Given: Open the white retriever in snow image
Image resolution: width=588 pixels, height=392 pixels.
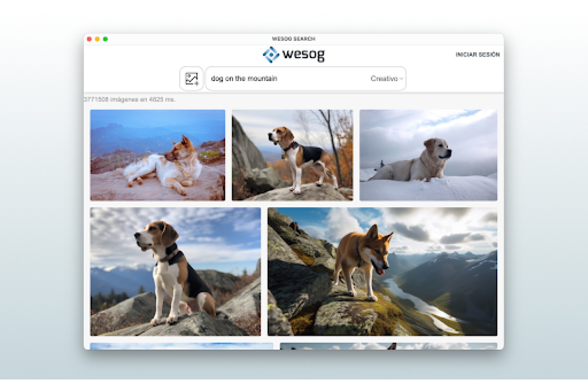Looking at the screenshot, I should coord(428,155).
